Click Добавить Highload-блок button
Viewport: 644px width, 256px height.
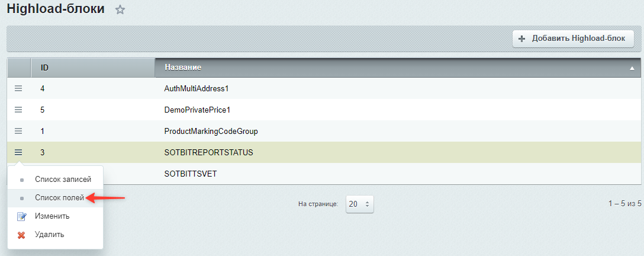[573, 39]
